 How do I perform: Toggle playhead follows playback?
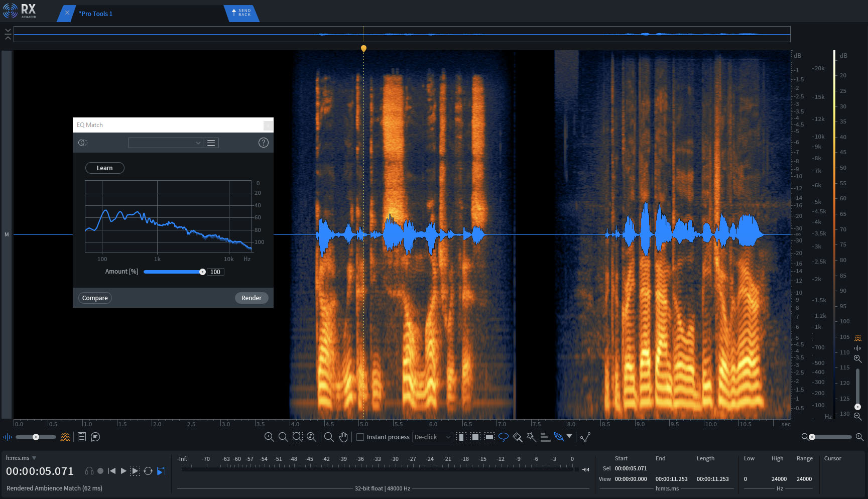161,471
